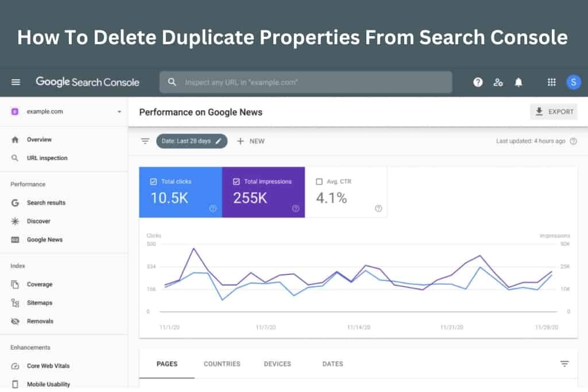Click the URL inspection search field
Screen dimensions: 588x392
pyautogui.click(x=305, y=82)
